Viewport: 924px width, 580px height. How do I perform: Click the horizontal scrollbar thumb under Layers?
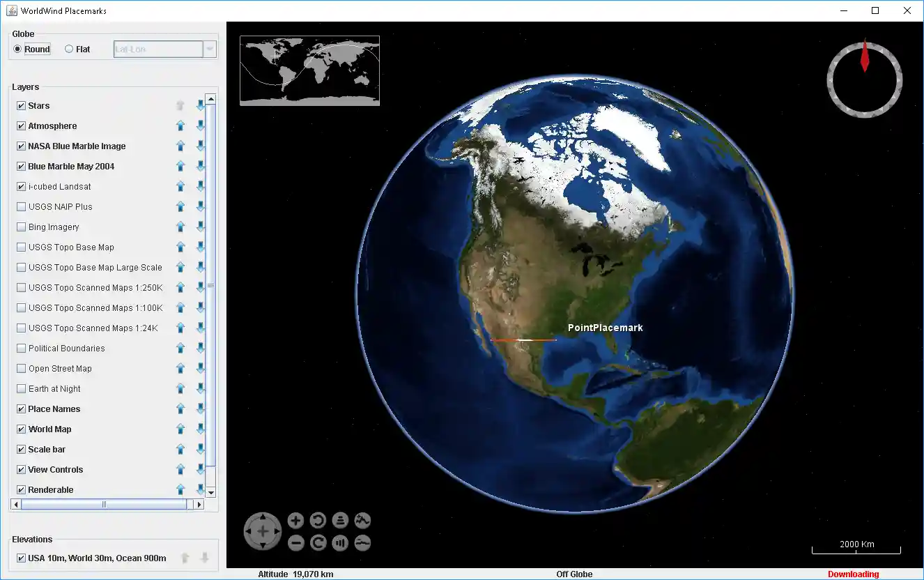pyautogui.click(x=104, y=504)
